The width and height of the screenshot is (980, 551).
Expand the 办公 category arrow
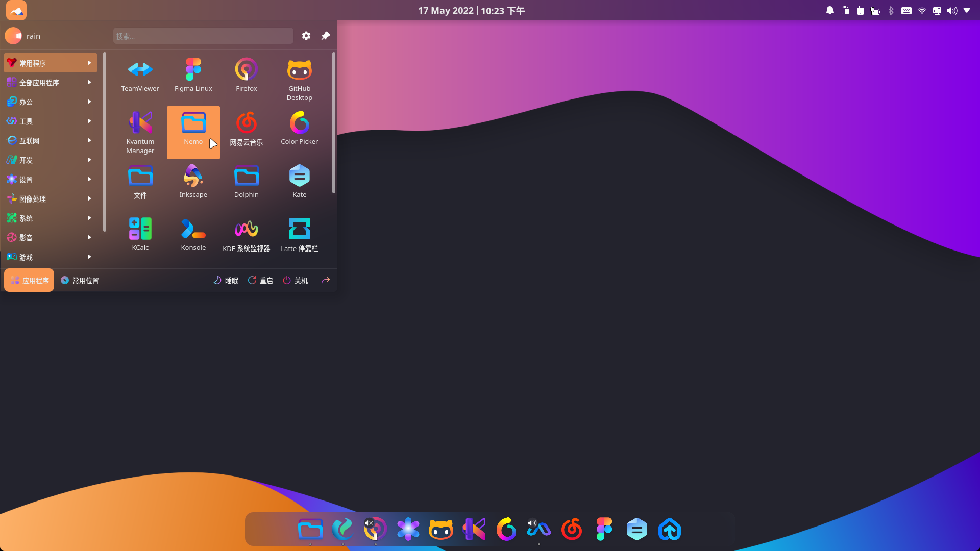[89, 102]
